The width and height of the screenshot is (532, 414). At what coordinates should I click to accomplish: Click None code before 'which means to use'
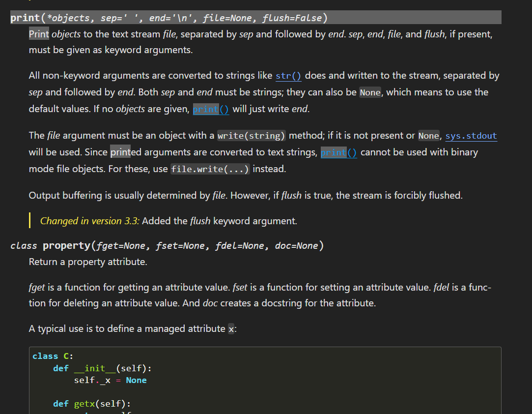[x=370, y=92]
